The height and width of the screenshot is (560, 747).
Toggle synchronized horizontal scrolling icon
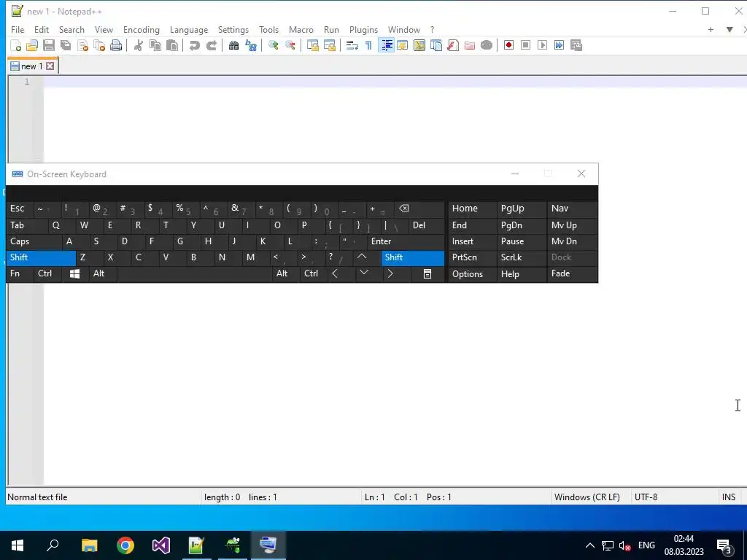pos(329,45)
